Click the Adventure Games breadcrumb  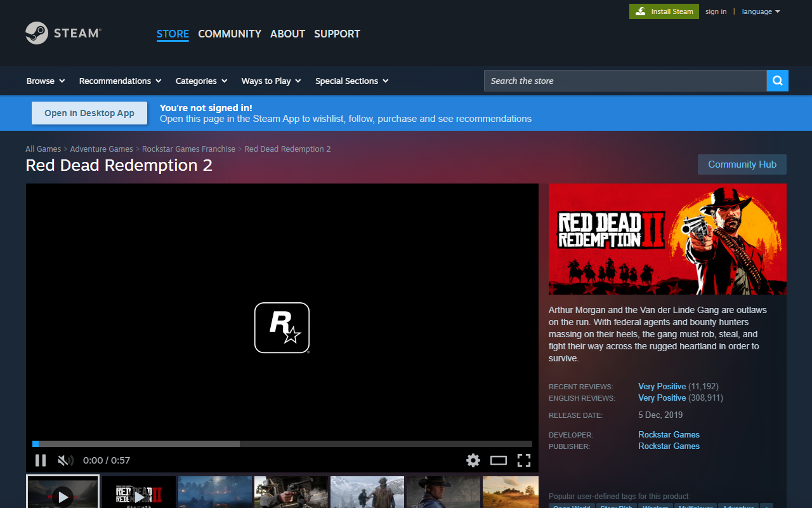(x=101, y=149)
